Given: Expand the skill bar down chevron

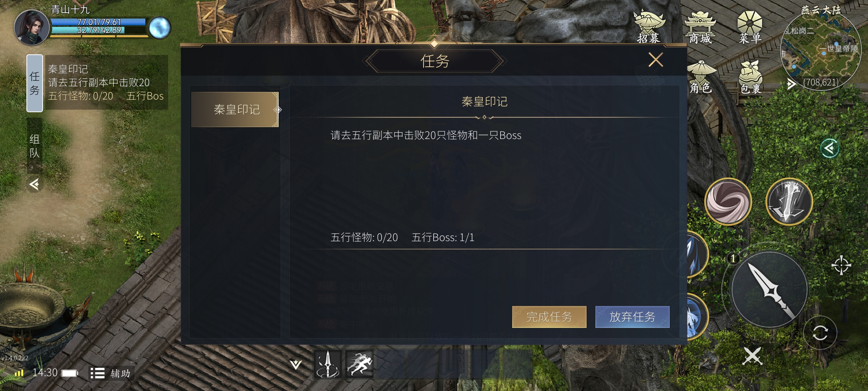Looking at the screenshot, I should [295, 364].
